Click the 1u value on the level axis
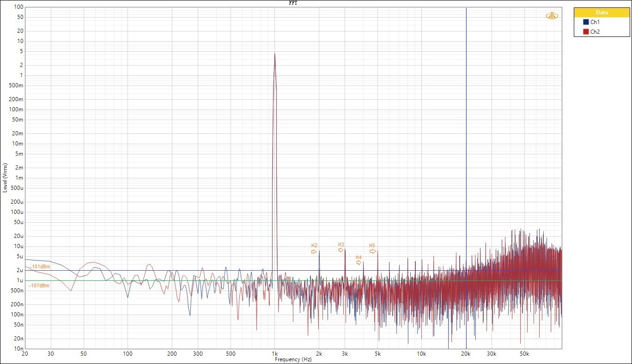The height and width of the screenshot is (364, 632). (x=20, y=280)
